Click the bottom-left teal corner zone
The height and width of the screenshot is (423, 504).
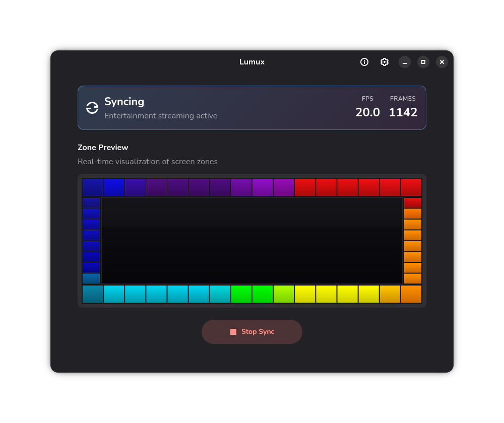click(93, 294)
